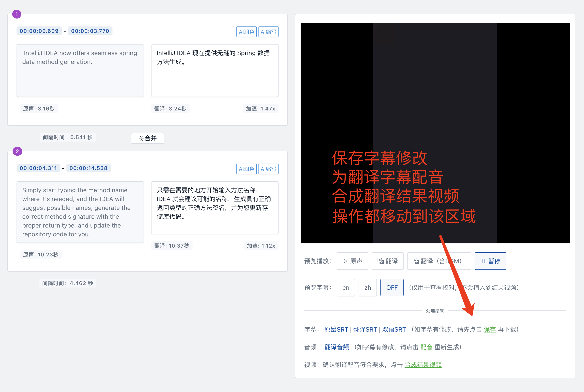Turn preview subtitles OFF
Viewport: 584px width, 392px height.
[392, 287]
